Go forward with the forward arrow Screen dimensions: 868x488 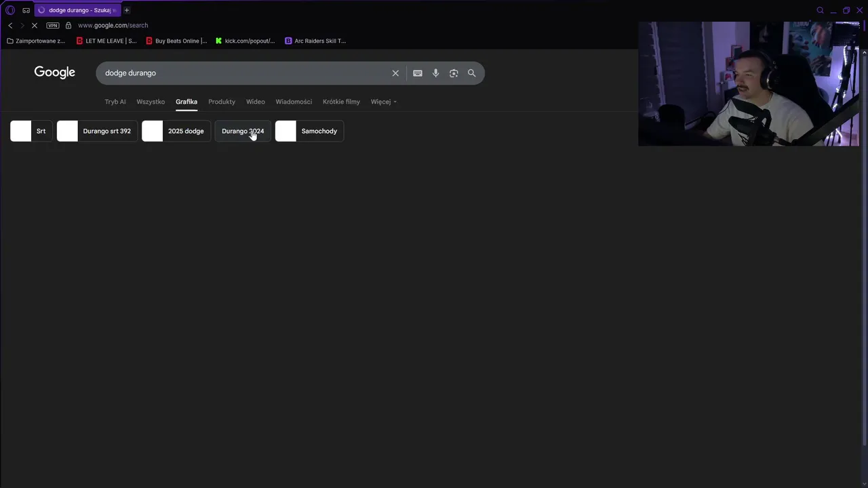coord(22,25)
